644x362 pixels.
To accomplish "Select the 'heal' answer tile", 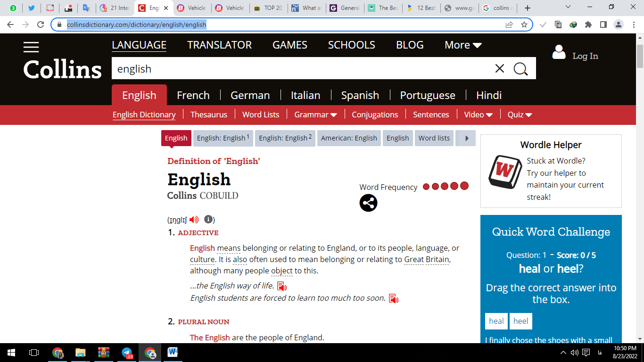I will (x=496, y=321).
